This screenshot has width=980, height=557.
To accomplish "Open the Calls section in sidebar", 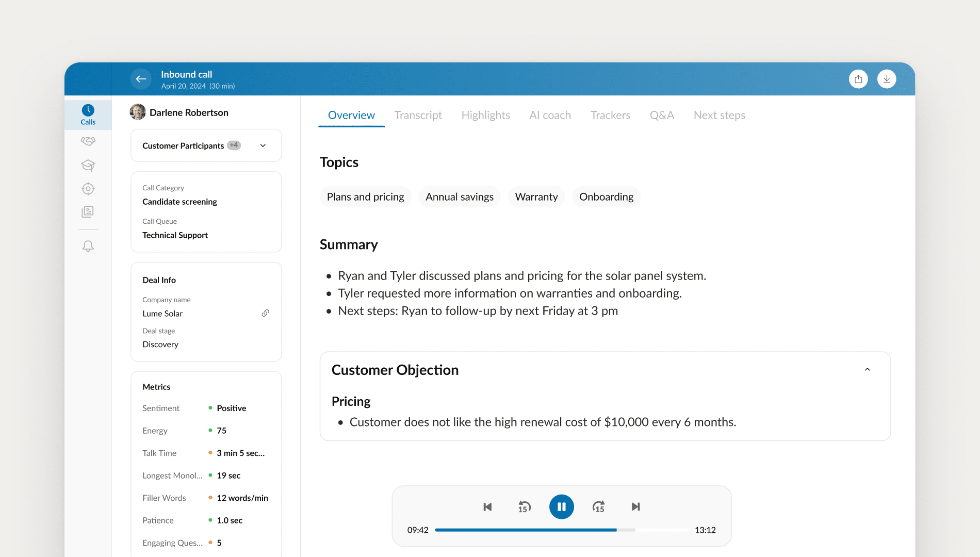I will [88, 114].
